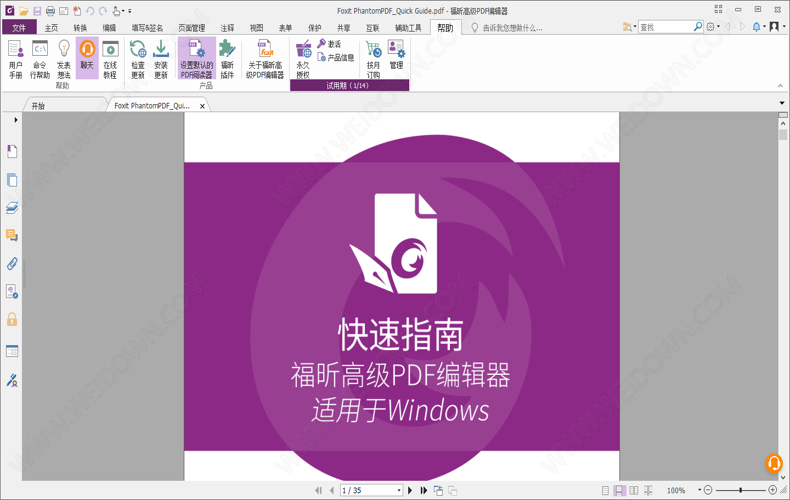Viewport: 790px width, 500px height.
Task: Switch to the 共享 share tab
Action: [344, 28]
